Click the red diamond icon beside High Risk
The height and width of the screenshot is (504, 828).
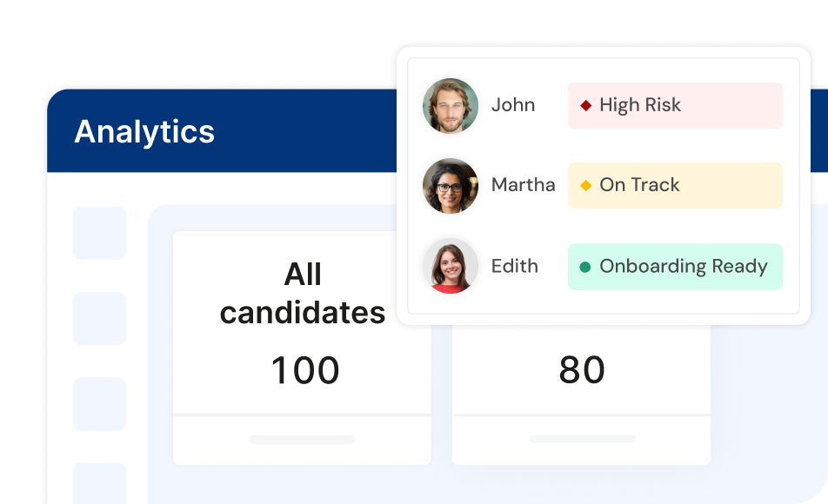(x=585, y=104)
